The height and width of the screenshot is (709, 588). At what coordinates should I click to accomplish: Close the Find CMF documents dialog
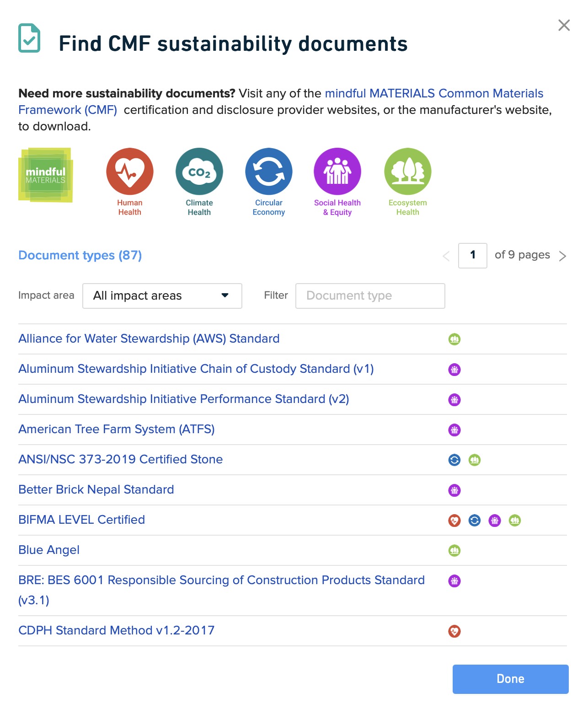[x=564, y=25]
